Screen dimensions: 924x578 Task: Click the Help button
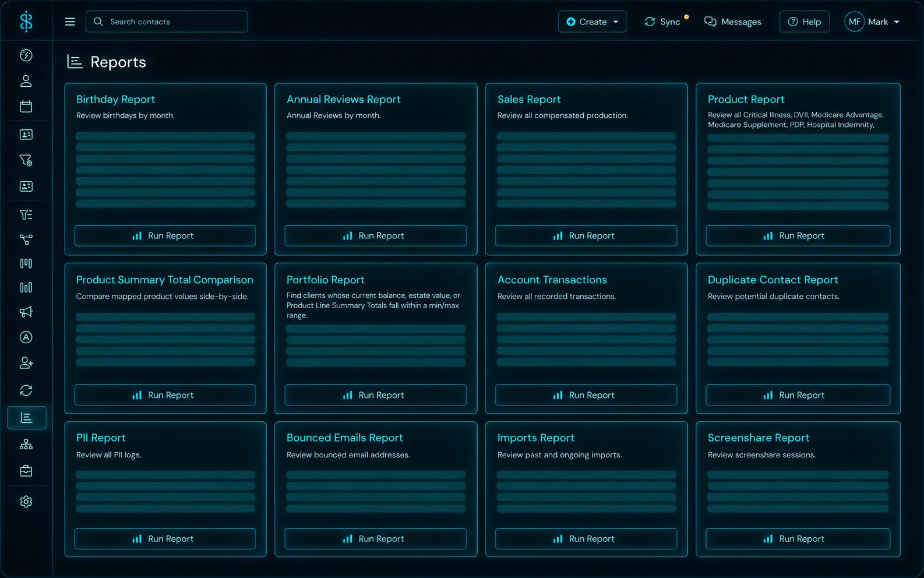805,22
